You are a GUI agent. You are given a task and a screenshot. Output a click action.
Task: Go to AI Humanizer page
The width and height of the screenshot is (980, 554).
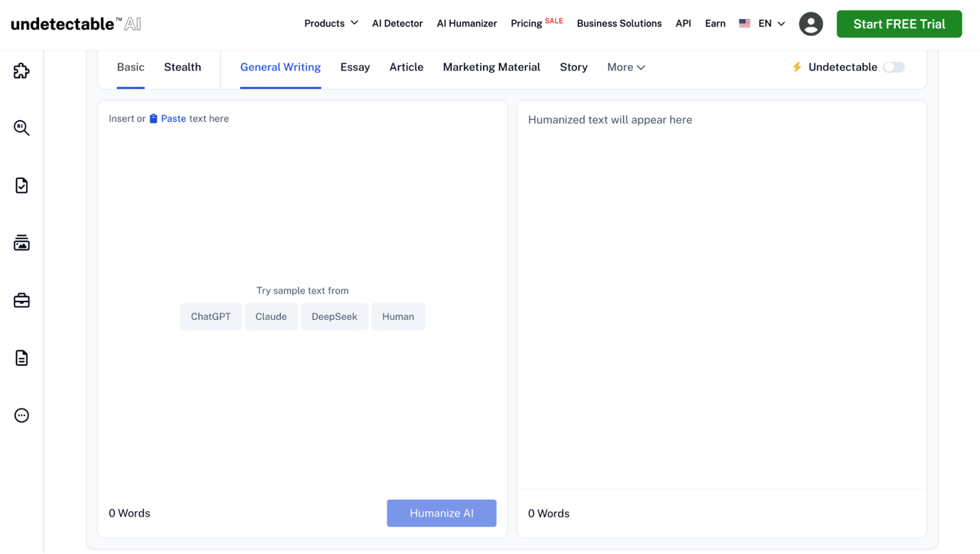[467, 24]
